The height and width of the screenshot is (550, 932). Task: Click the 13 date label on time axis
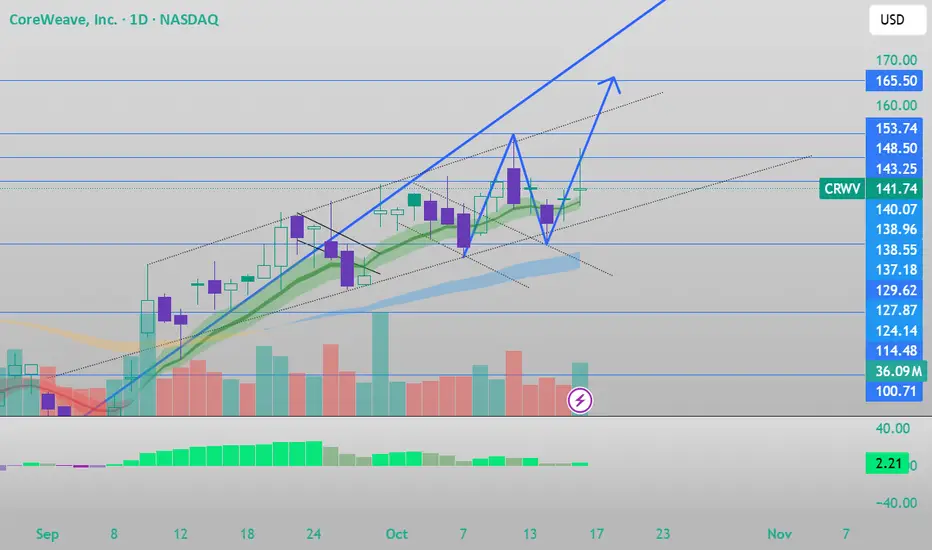click(530, 534)
